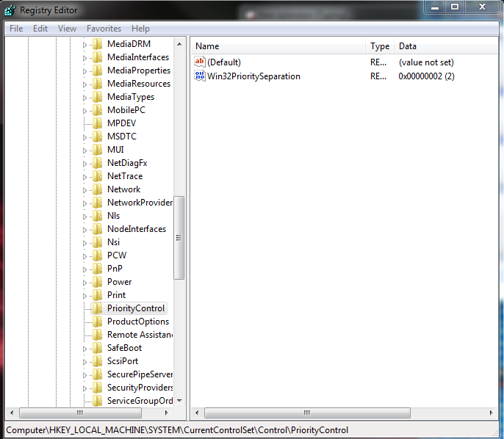Viewport: 504px width, 439px height.
Task: Maximize the Registry Editor window
Action: coord(455,7)
